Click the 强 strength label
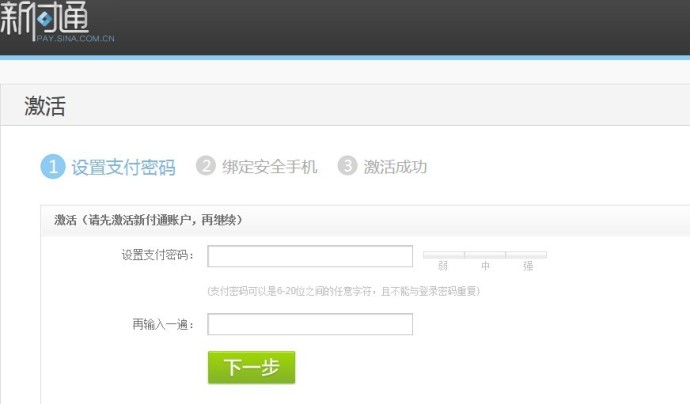The image size is (690, 404). pos(528,266)
